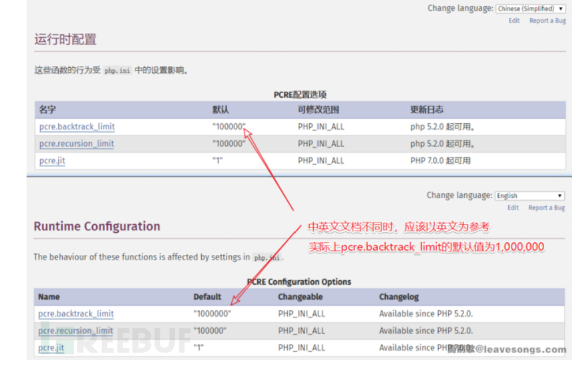Open pcre.backtrack_limit link in PCRE Configuration Options table

76,314
